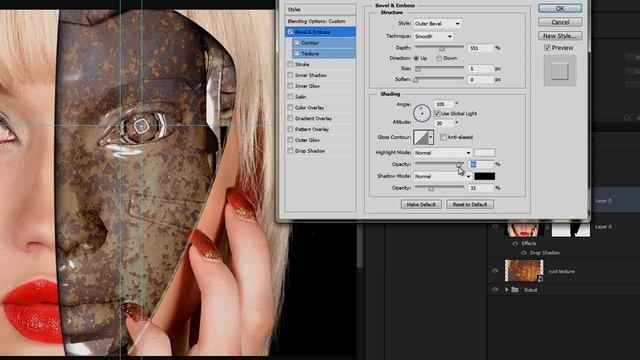Click the Soften pixel input field
This screenshot has height=360, width=640.
click(x=481, y=80)
